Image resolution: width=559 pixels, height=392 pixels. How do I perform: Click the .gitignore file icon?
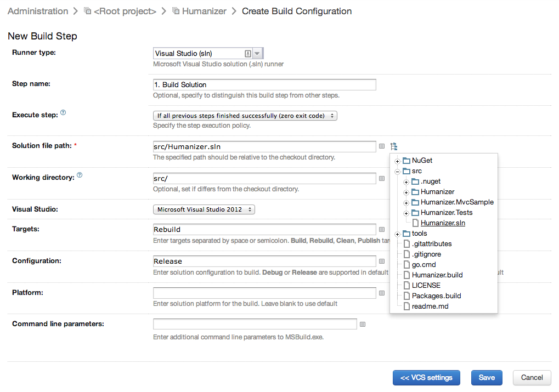click(407, 254)
